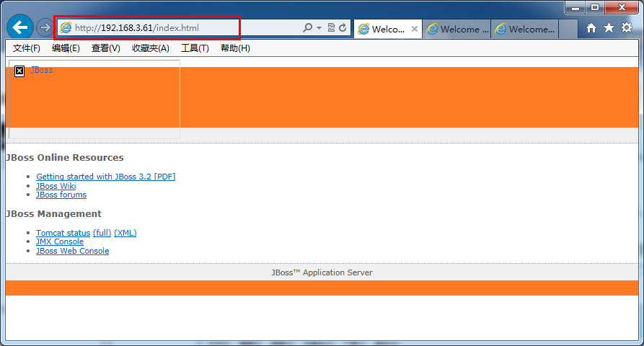
Task: Open the 收藏夹(A) menu
Action: [150, 48]
